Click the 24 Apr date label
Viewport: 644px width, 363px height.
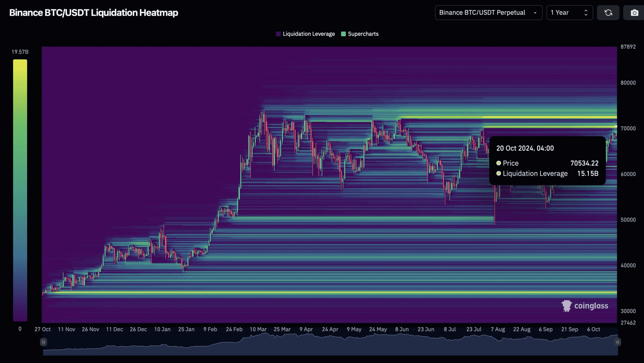click(330, 329)
